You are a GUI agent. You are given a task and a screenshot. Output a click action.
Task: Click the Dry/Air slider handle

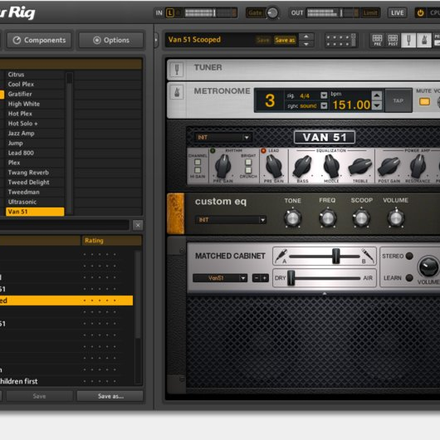(291, 278)
